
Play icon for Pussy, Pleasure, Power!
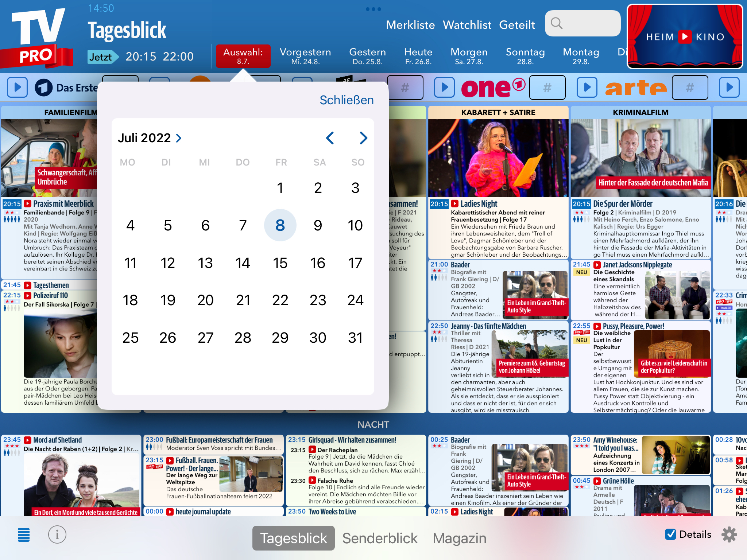pyautogui.click(x=597, y=326)
